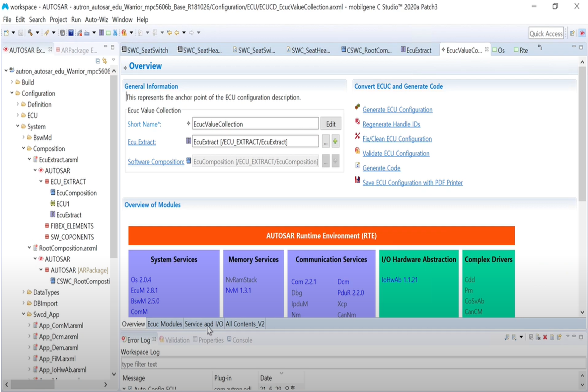Image resolution: width=588 pixels, height=392 pixels.
Task: Click the Short Name input field
Action: [255, 124]
